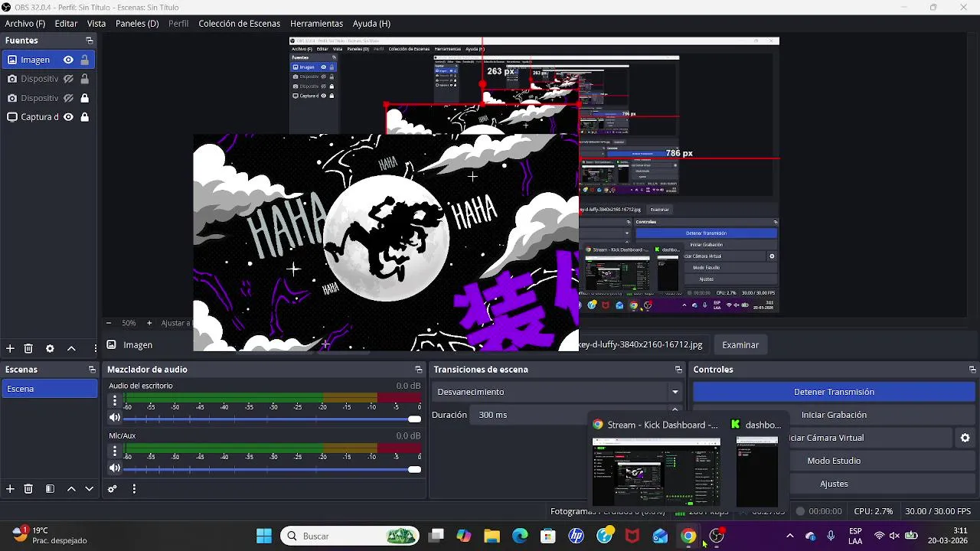Open Fuentes toolbar overflow three-dot menu
This screenshot has width=980, height=551.
pos(95,348)
